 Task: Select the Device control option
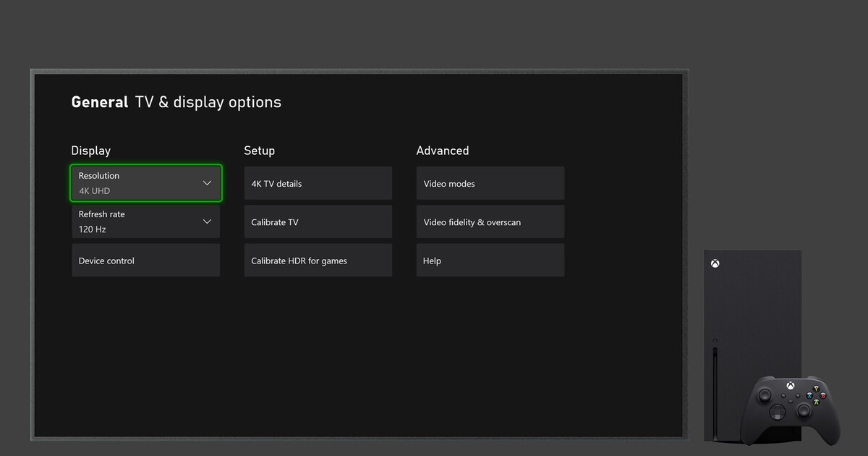(146, 260)
